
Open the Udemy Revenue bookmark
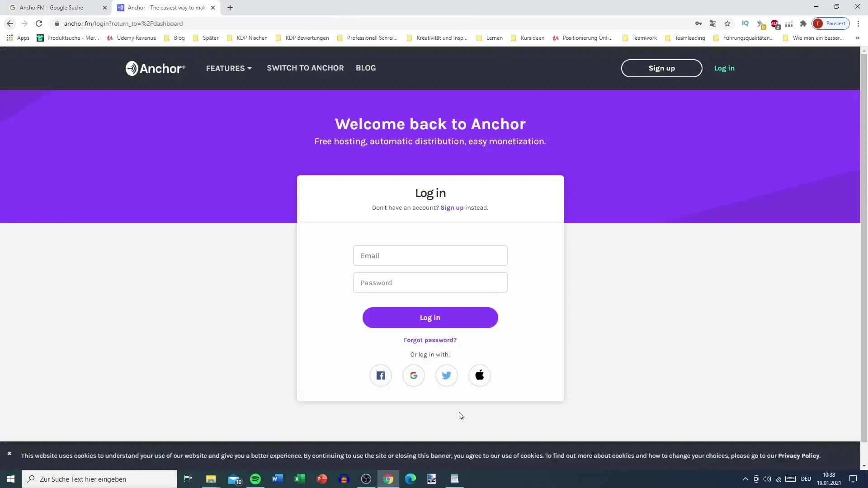click(x=132, y=38)
